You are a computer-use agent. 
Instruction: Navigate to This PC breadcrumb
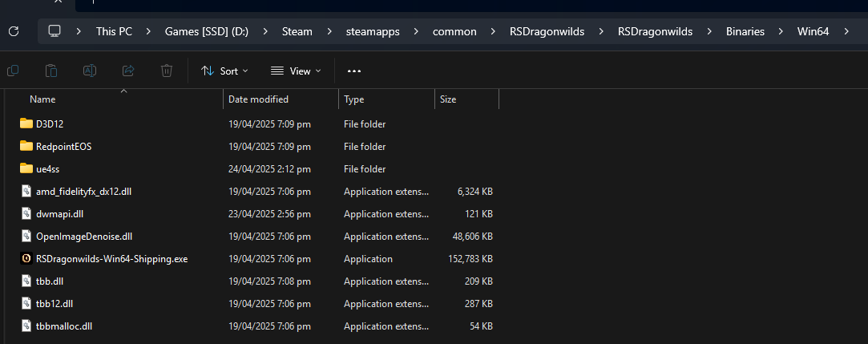[114, 31]
